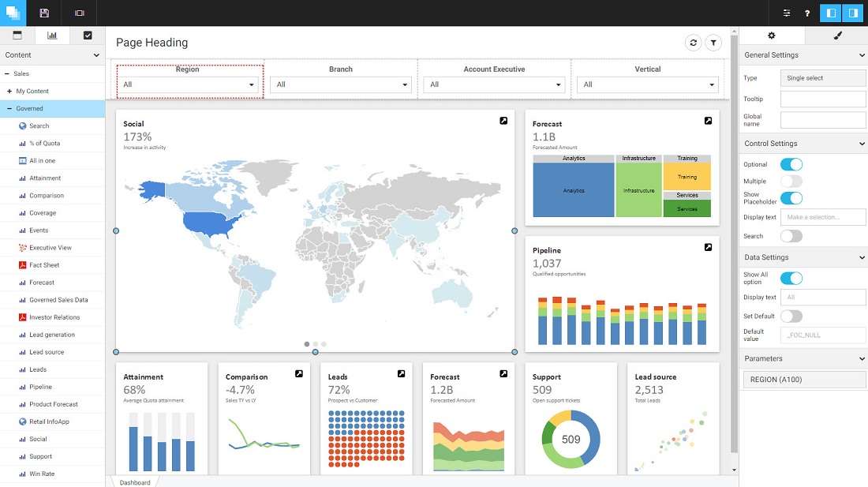The width and height of the screenshot is (868, 487).
Task: Open the Account Executive filter dropdown
Action: [494, 84]
